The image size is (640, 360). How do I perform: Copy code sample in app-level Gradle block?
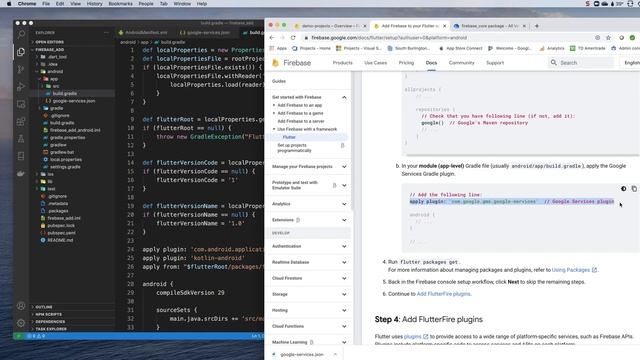click(634, 189)
